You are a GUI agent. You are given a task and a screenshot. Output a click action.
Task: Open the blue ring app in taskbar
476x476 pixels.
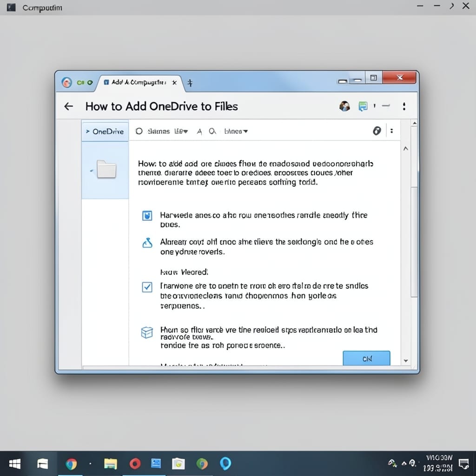[x=225, y=463]
